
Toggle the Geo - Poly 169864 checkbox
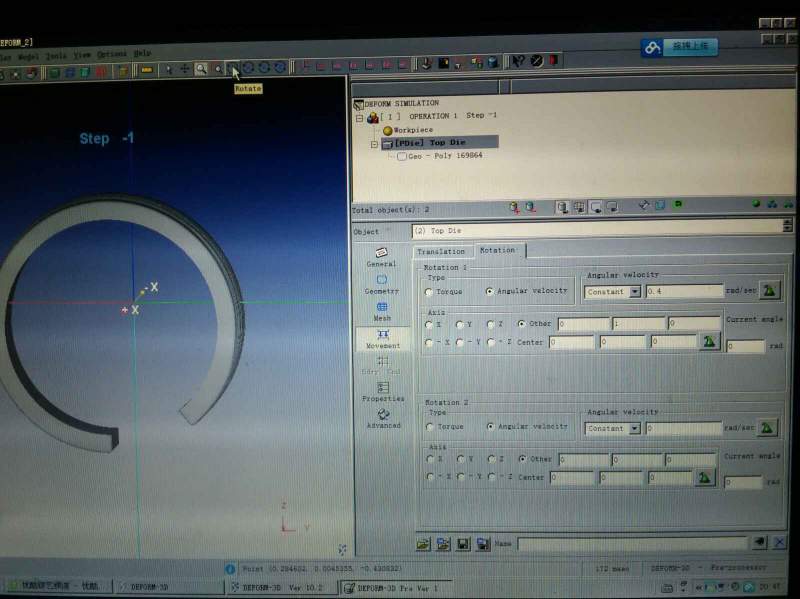click(x=402, y=156)
